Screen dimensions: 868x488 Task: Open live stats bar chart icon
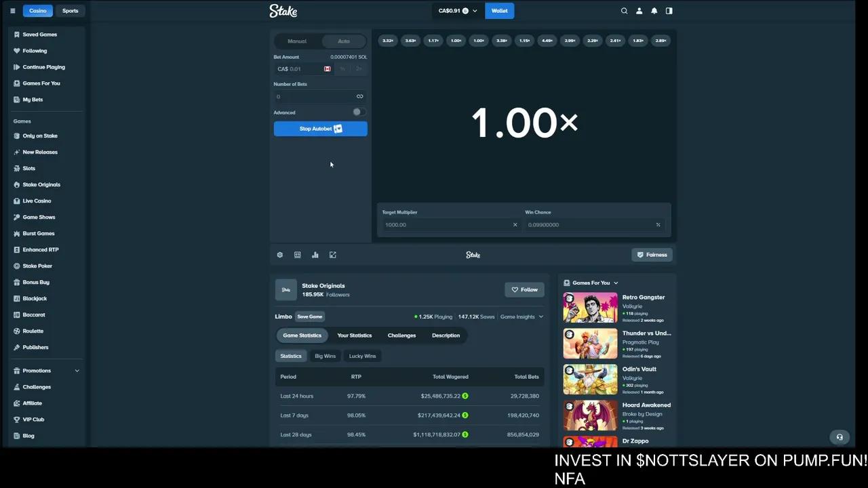tap(315, 255)
